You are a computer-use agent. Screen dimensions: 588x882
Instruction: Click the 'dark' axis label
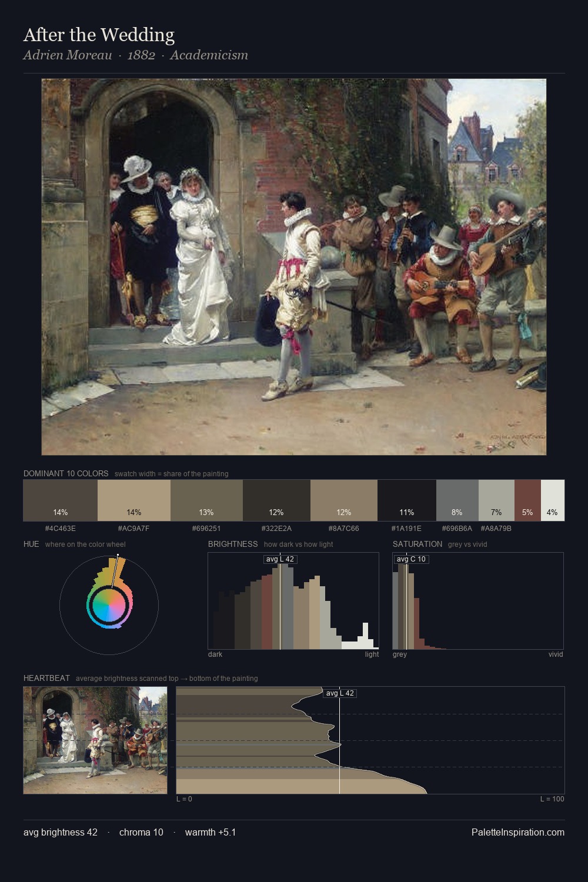(x=215, y=654)
